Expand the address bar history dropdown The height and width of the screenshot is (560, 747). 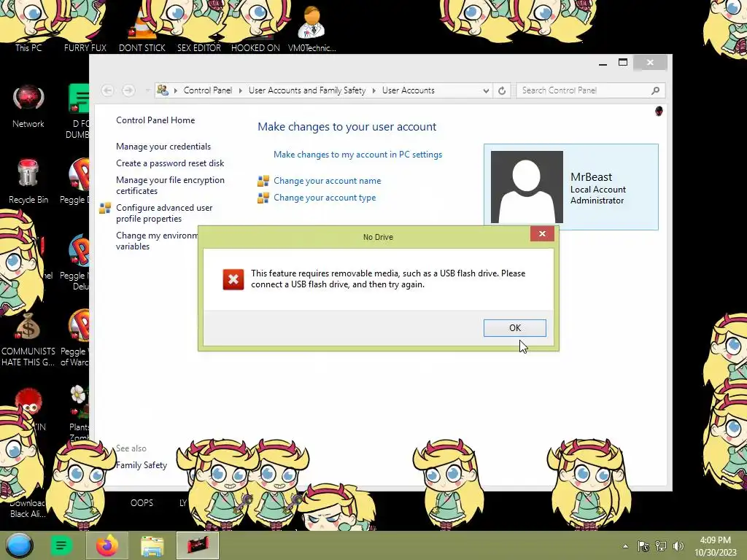pyautogui.click(x=486, y=90)
